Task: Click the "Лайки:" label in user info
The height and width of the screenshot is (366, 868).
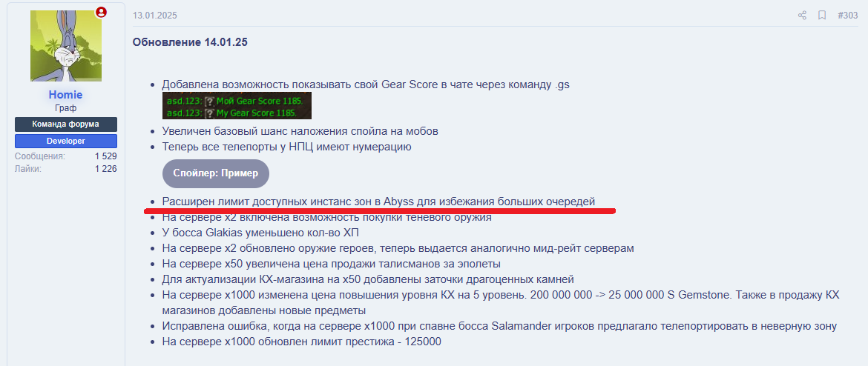Action: tap(28, 168)
